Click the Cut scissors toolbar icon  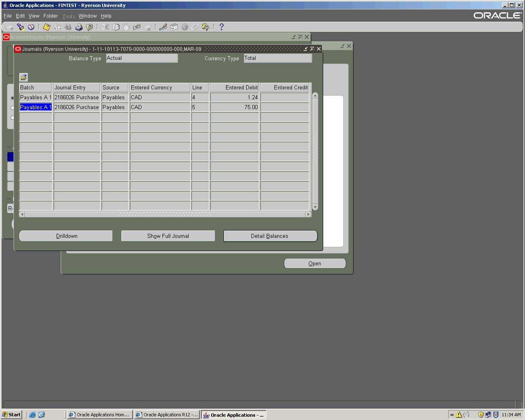tap(105, 27)
